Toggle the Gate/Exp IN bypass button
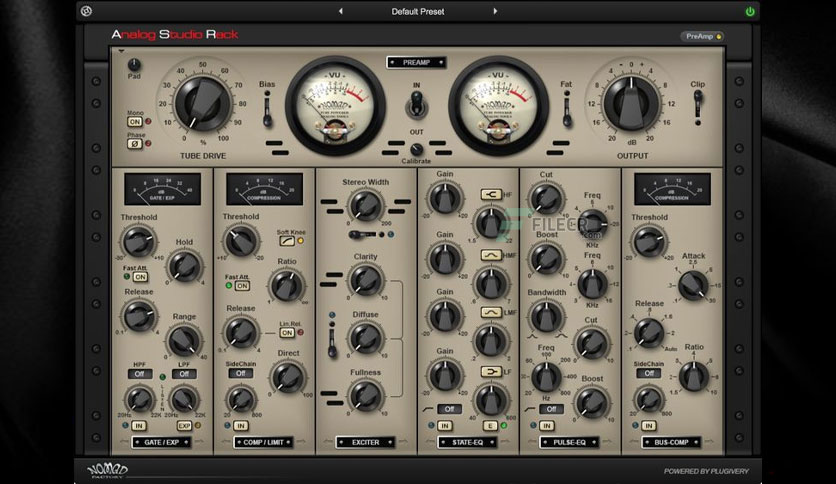Screen dimensions: 836x484 tap(139, 426)
